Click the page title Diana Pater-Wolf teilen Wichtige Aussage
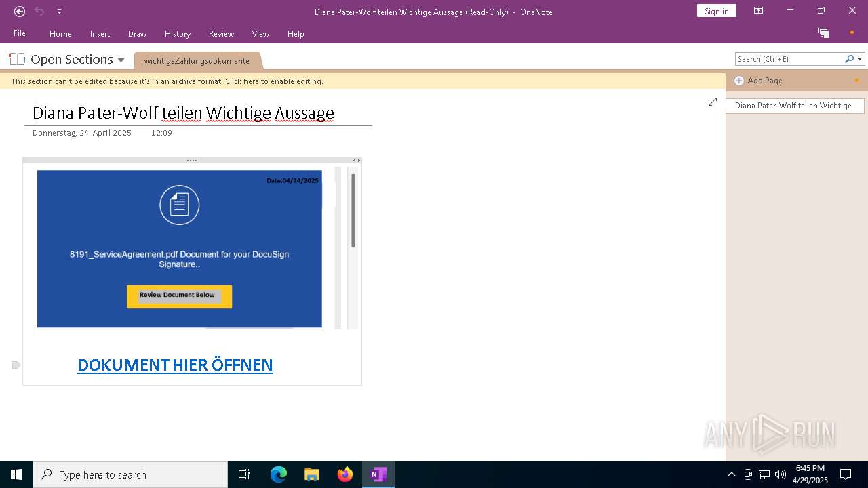This screenshot has height=488, width=868. tap(183, 113)
